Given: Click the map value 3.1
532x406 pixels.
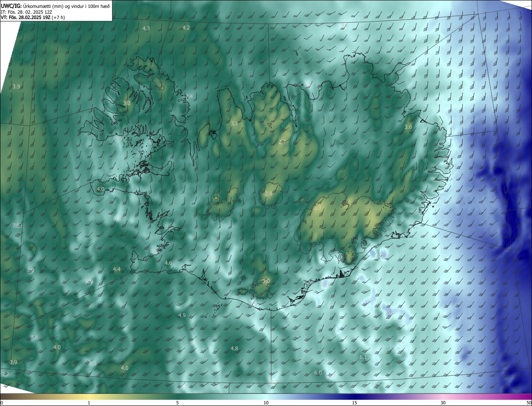Looking at the screenshot, I should pos(234,123).
